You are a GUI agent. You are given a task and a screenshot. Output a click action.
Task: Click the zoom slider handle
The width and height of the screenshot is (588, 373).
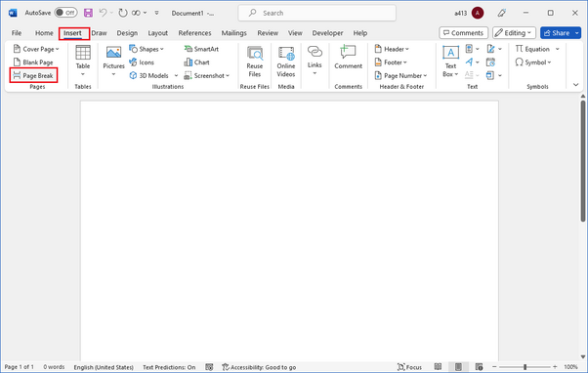pos(525,367)
